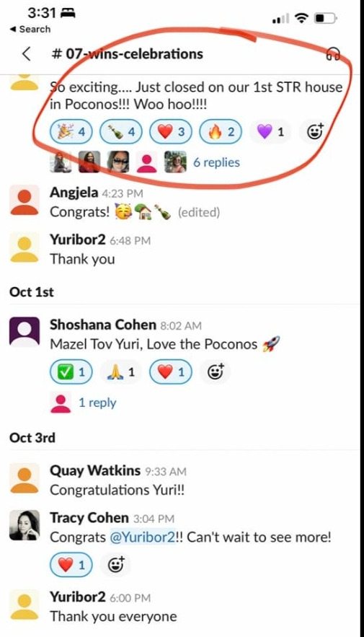Screen dimensions: 364x637
Task: Expand the 1 reply thread
Action: coord(97,403)
